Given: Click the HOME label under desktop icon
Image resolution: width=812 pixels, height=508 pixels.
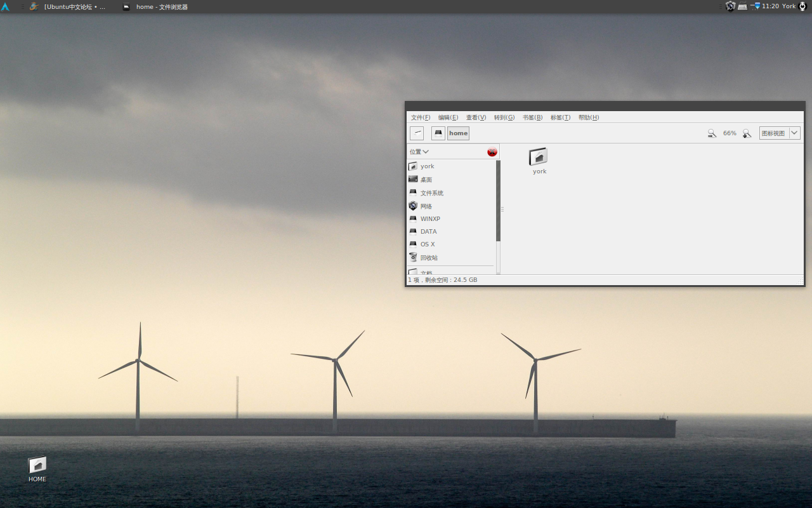Looking at the screenshot, I should (x=37, y=479).
